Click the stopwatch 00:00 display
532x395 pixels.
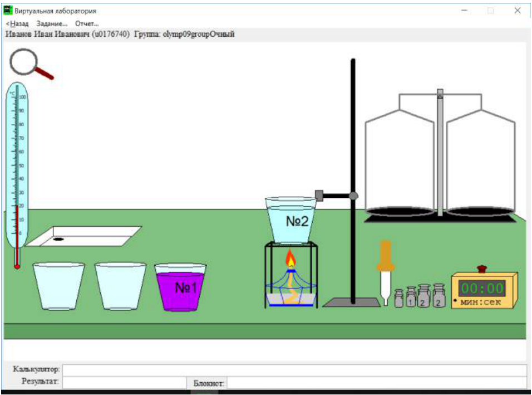(482, 289)
